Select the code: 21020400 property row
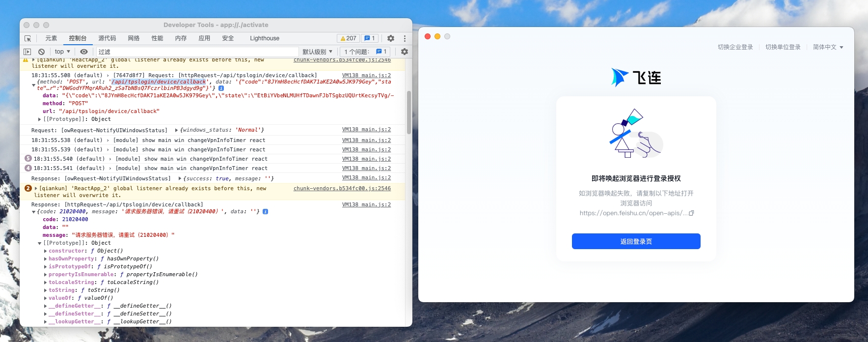 65,220
